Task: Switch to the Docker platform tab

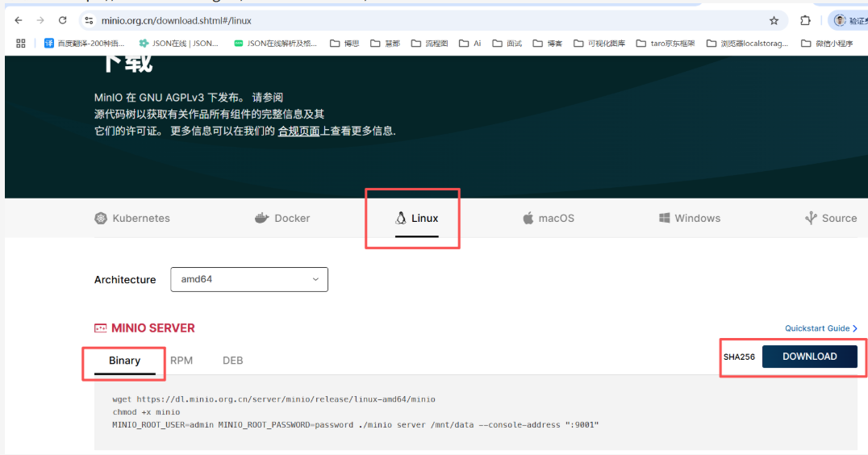Action: point(282,218)
